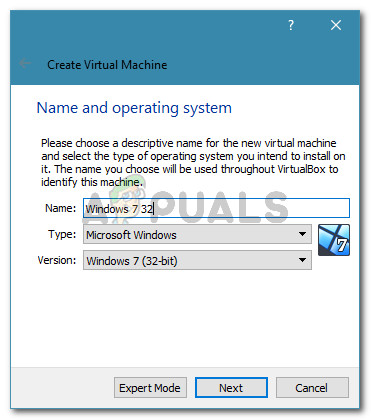The height and width of the screenshot is (420, 371).
Task: Close the Create Virtual Machine dialog
Action: point(336,25)
